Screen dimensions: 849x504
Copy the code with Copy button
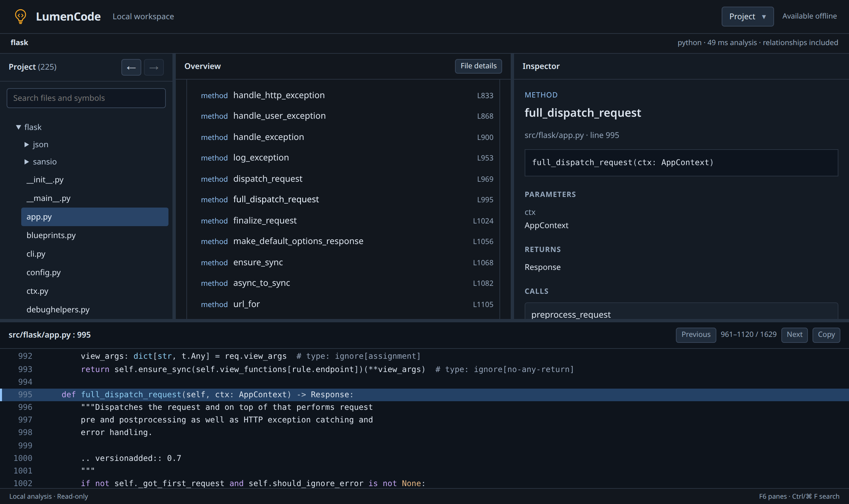[826, 335]
